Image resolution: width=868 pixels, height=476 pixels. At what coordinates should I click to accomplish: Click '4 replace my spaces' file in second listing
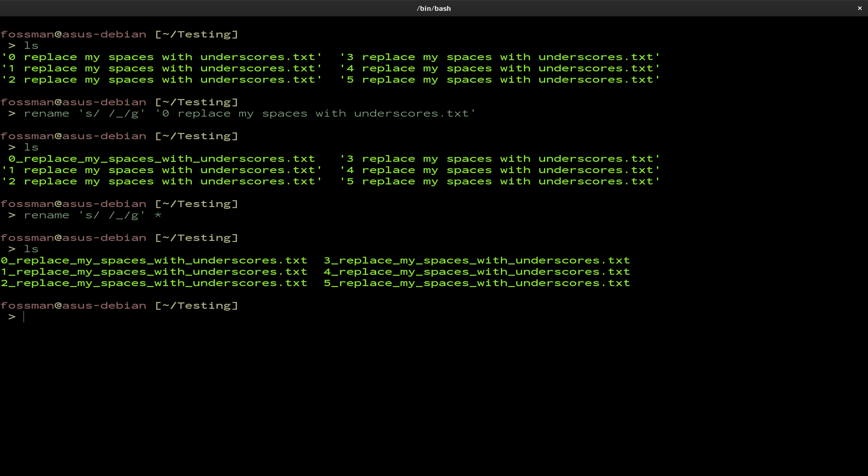[x=500, y=170]
